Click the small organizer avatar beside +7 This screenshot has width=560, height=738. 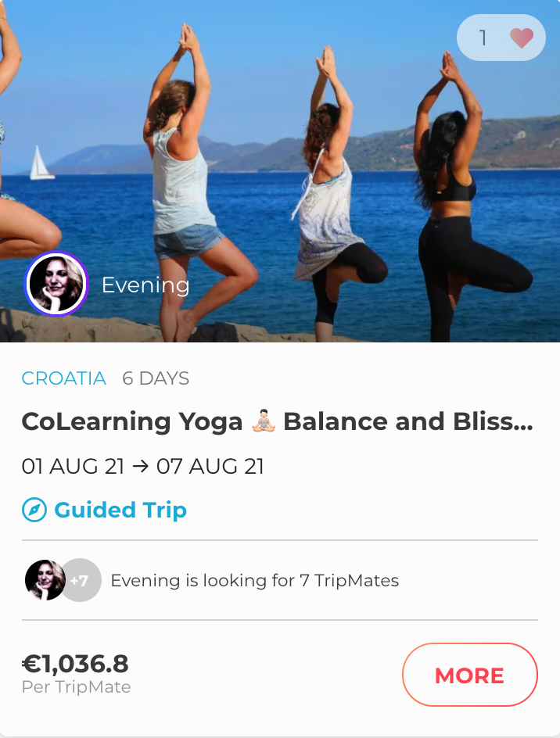45,580
